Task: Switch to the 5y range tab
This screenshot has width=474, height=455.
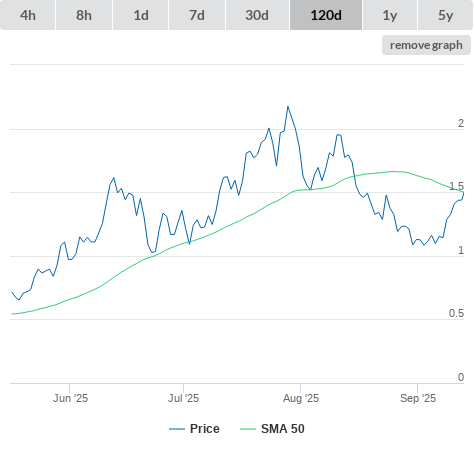Action: click(445, 15)
